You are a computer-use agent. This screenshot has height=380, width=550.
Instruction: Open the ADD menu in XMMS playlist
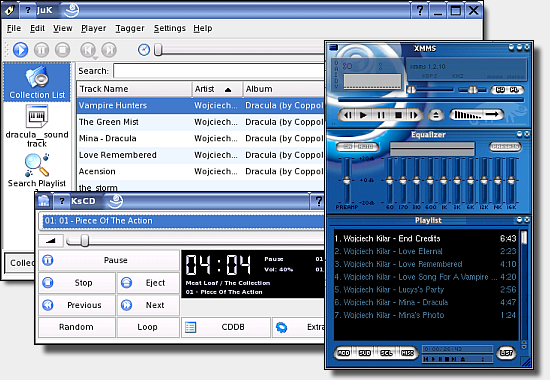click(x=344, y=353)
